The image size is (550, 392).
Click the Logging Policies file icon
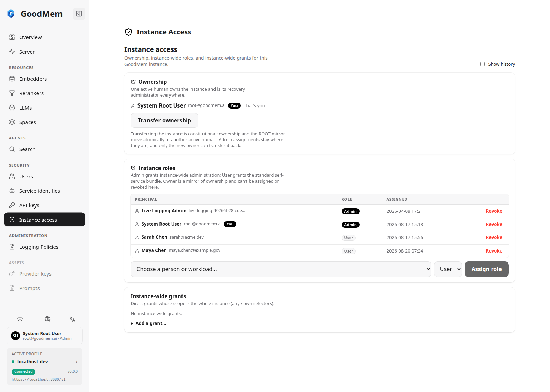click(12, 247)
